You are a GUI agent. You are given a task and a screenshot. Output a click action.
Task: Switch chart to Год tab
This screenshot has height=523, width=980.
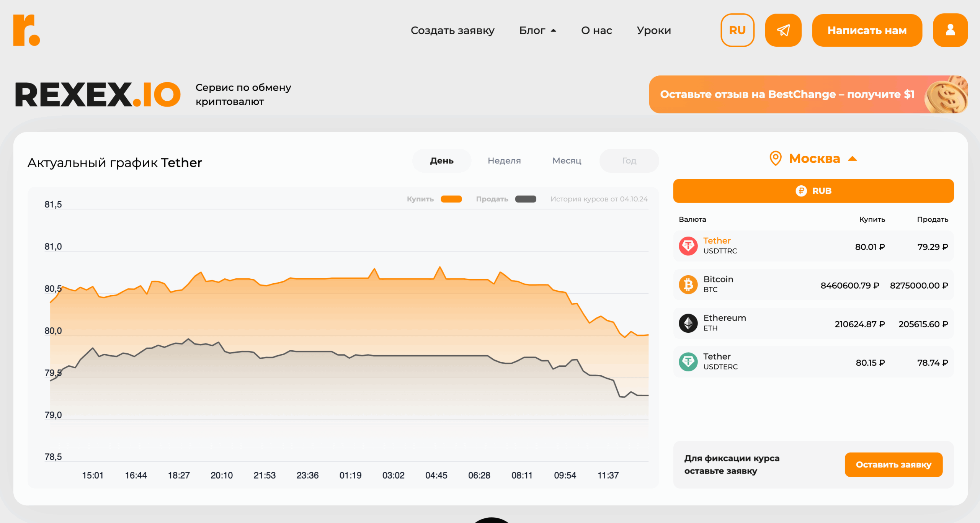click(x=629, y=161)
